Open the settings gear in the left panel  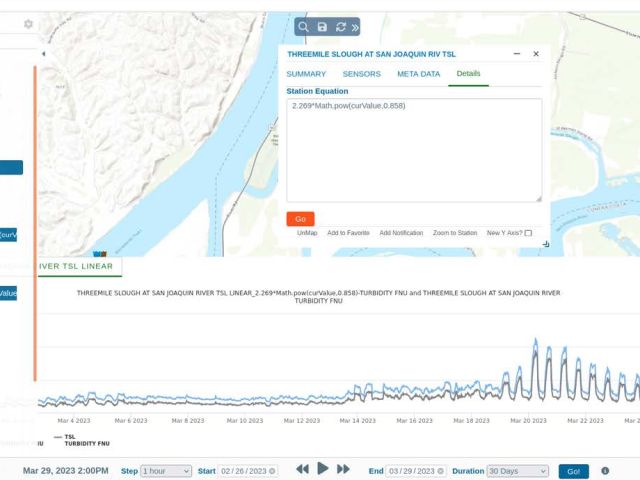(x=28, y=24)
